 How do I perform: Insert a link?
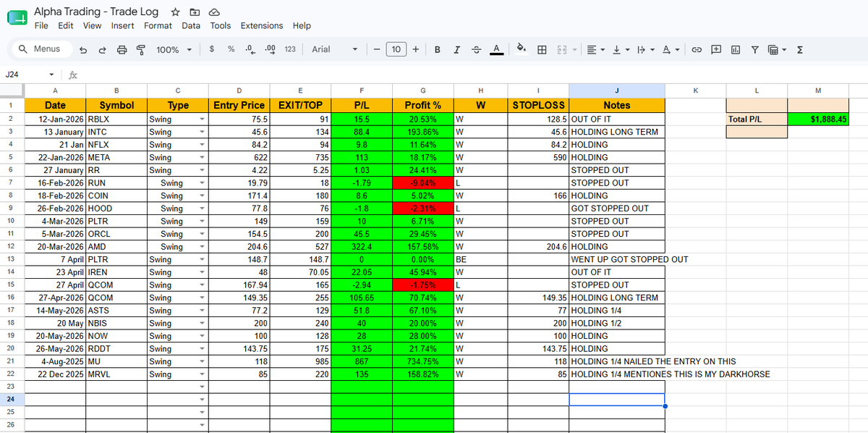pyautogui.click(x=697, y=49)
